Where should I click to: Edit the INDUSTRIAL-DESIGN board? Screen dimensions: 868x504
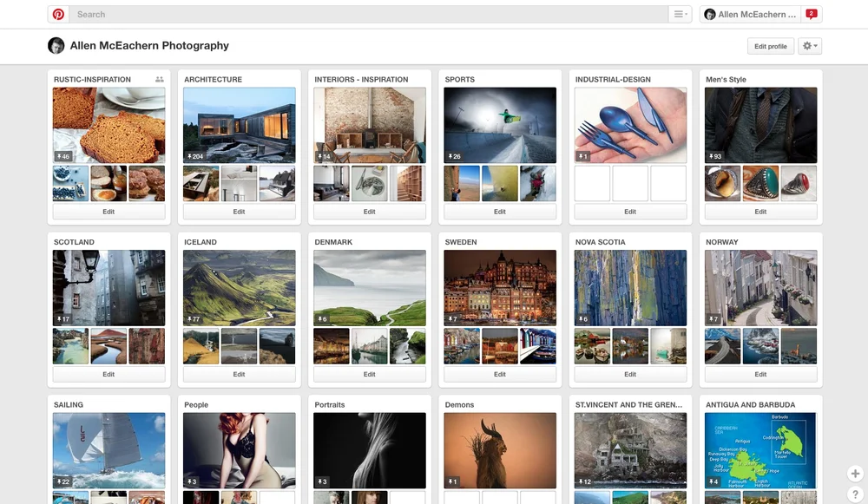pos(630,212)
